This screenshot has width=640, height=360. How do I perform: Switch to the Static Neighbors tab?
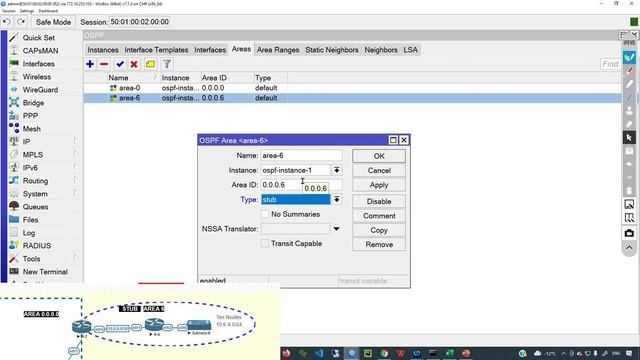click(332, 50)
